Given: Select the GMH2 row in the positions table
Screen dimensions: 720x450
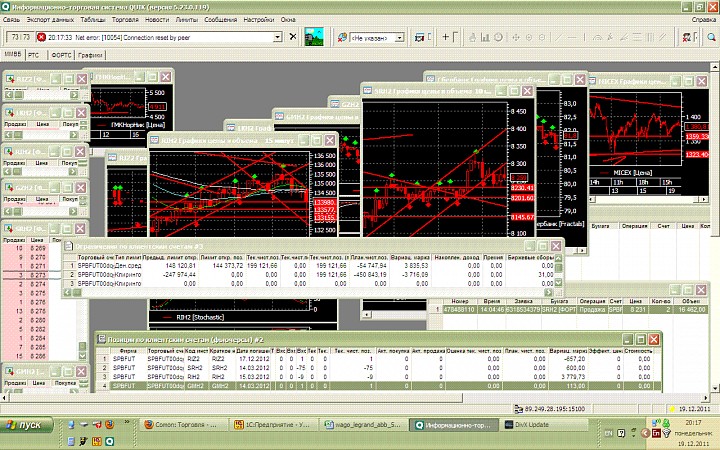Looking at the screenshot, I should point(378,386).
